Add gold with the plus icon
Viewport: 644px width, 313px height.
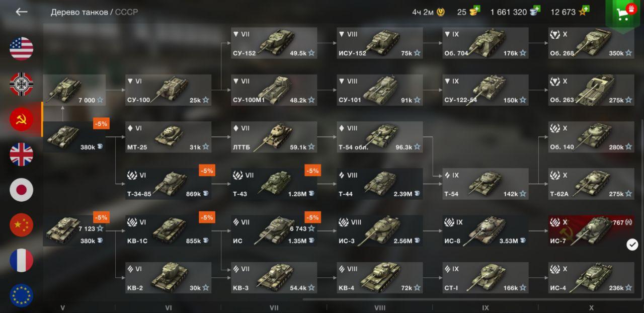coord(476,9)
